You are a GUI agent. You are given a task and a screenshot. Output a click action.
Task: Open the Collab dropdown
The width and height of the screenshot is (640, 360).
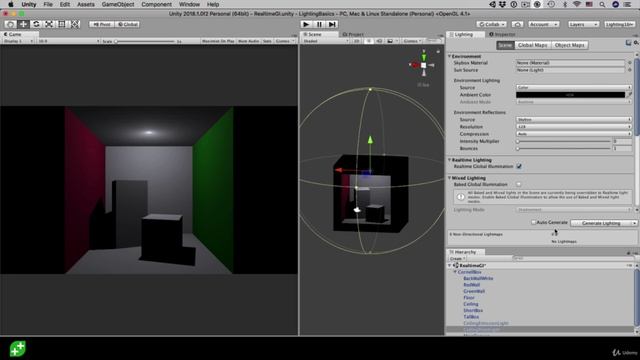click(491, 24)
